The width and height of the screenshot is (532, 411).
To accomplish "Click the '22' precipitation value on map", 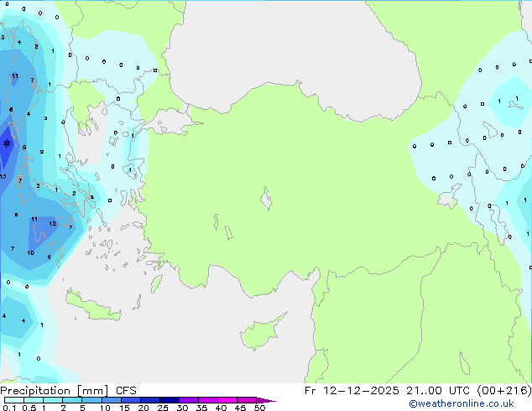I will [7, 143].
